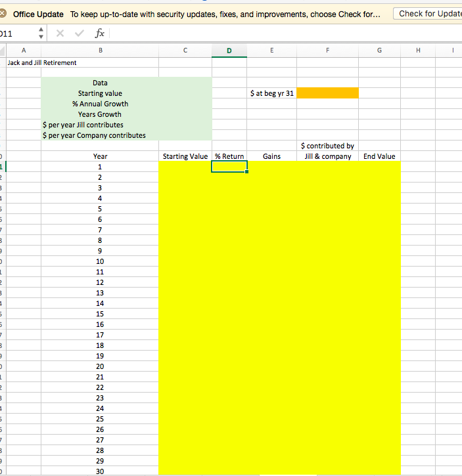The width and height of the screenshot is (462, 476).
Task: Select column C header
Action: click(x=185, y=51)
